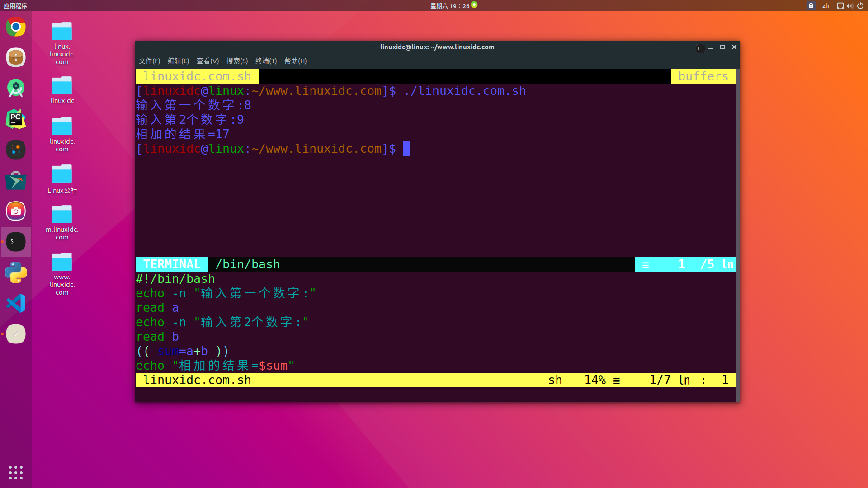Screen dimensions: 868x488
Task: Open Google Chrome from the dock
Action: (x=16, y=27)
